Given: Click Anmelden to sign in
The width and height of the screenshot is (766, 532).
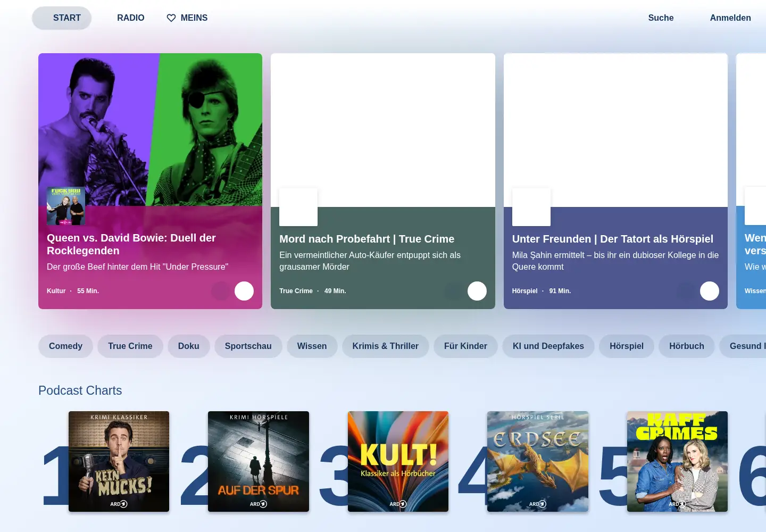Looking at the screenshot, I should 730,18.
